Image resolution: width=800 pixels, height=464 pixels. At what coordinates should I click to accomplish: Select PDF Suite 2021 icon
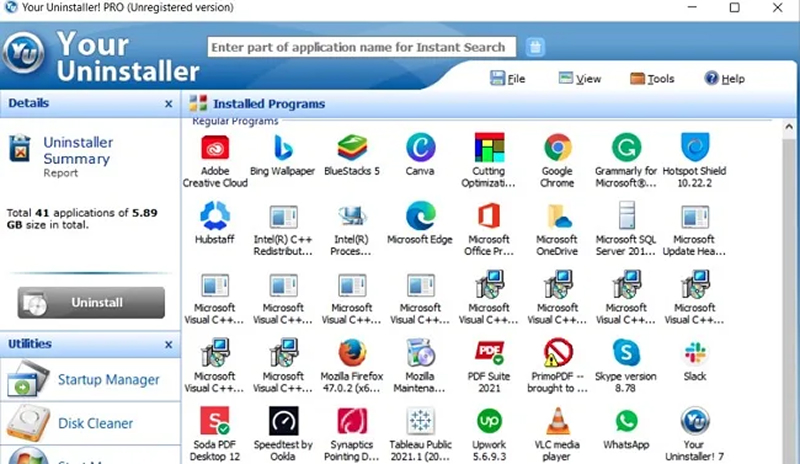tap(489, 353)
